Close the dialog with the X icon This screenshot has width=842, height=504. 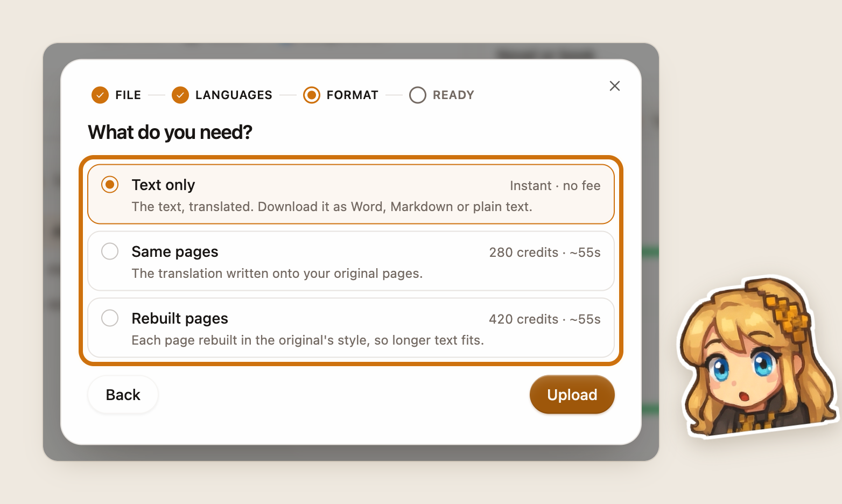coord(615,86)
